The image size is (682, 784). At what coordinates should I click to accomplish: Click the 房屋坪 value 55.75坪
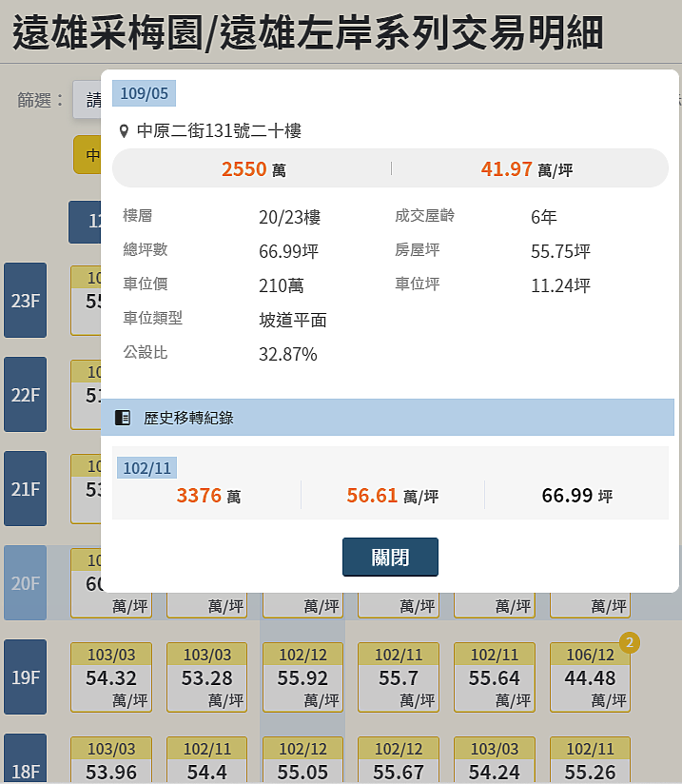coord(560,251)
